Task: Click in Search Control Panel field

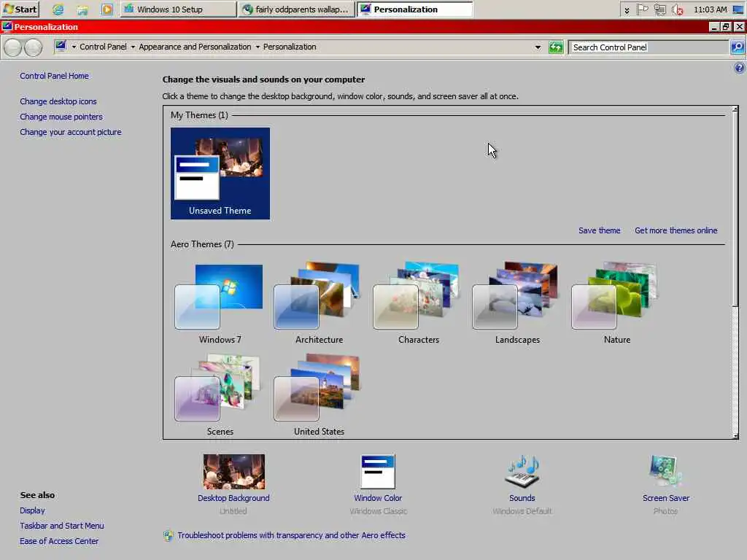Action: tap(649, 47)
